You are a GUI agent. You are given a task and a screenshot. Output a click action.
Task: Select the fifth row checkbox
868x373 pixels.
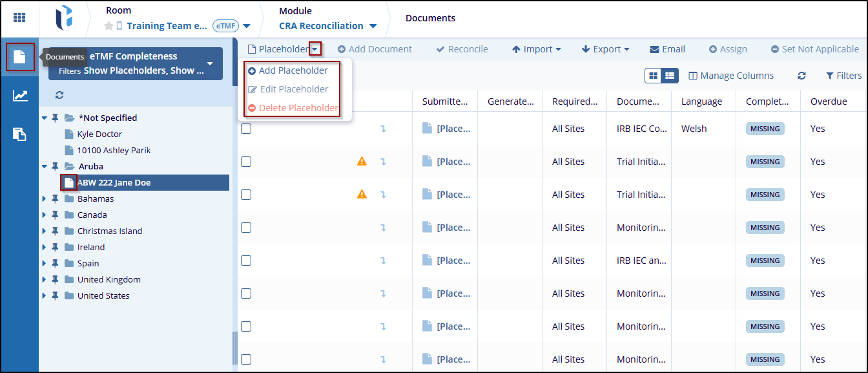click(x=246, y=261)
